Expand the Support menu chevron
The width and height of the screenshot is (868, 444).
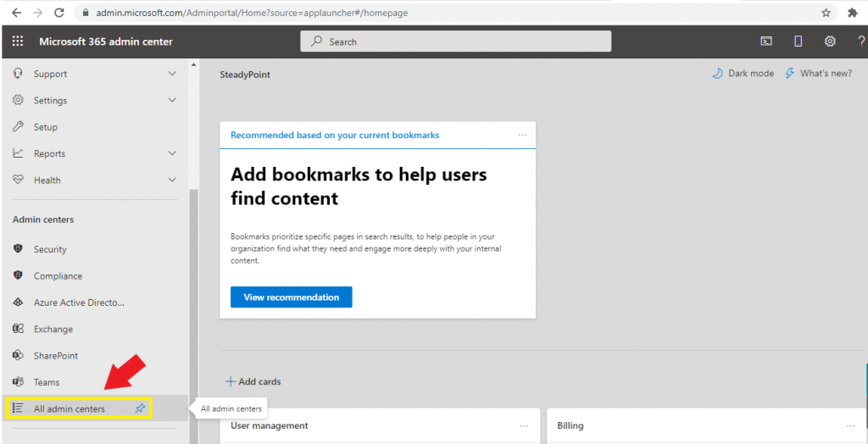pyautogui.click(x=172, y=74)
